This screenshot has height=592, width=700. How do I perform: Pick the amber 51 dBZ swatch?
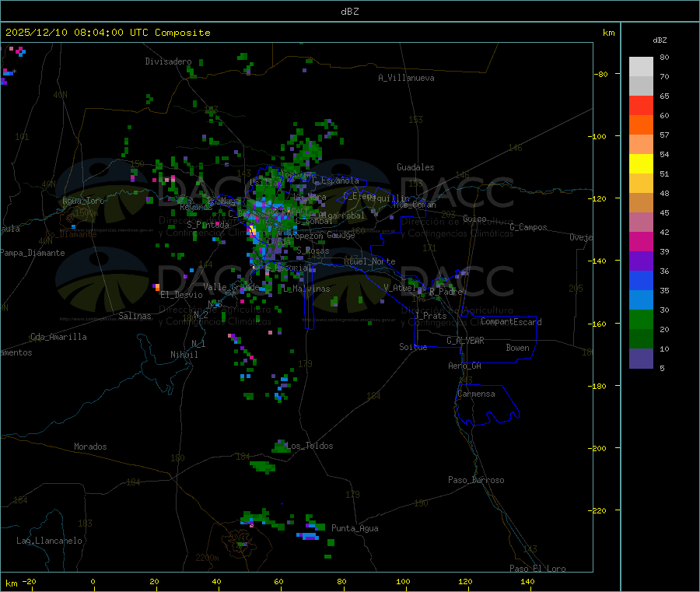point(641,183)
